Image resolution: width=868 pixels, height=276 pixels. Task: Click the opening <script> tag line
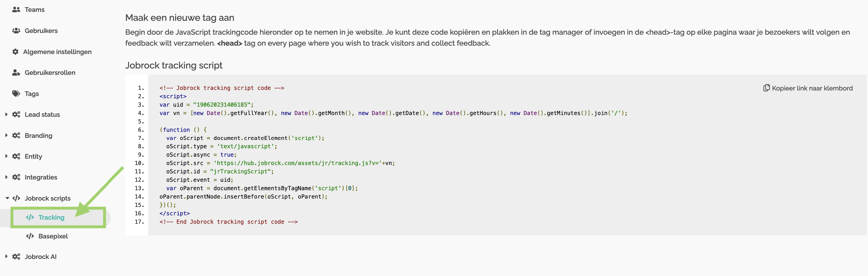click(173, 96)
